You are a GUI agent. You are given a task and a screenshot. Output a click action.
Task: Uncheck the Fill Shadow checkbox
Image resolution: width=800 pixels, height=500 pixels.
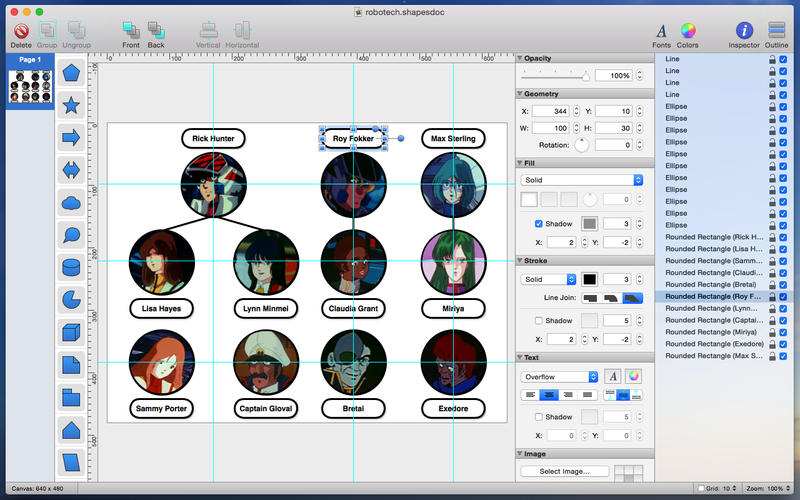(539, 223)
